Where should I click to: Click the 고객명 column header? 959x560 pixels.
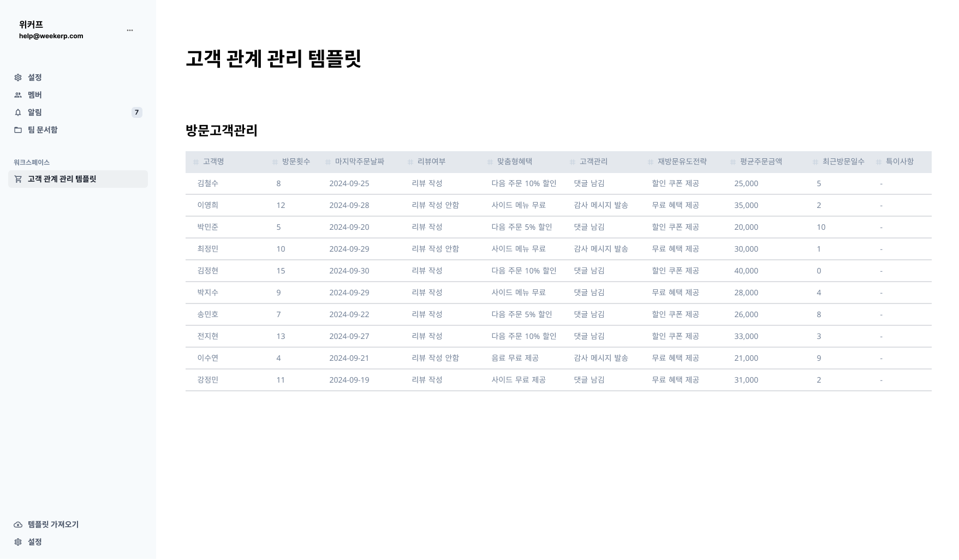tap(213, 162)
